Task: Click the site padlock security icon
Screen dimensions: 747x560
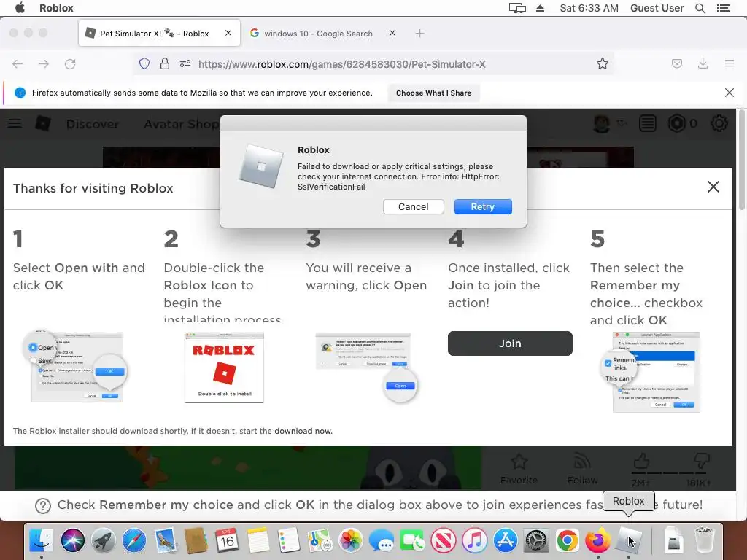Action: (x=165, y=64)
